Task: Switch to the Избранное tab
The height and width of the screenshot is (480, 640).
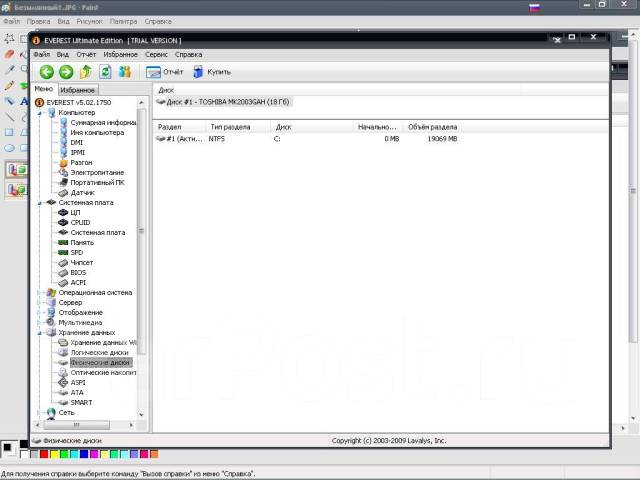Action: 78,90
